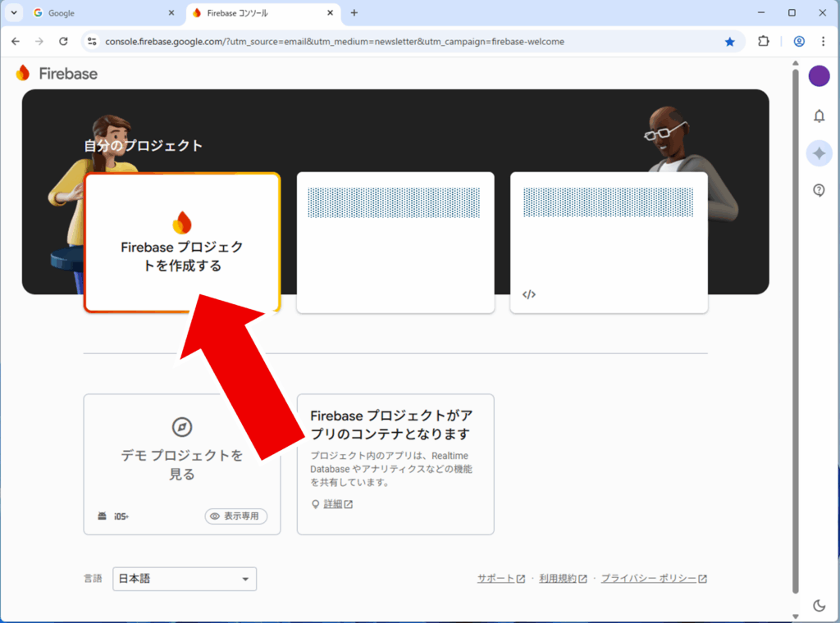Open the Chrome three-dot menu

pyautogui.click(x=824, y=41)
